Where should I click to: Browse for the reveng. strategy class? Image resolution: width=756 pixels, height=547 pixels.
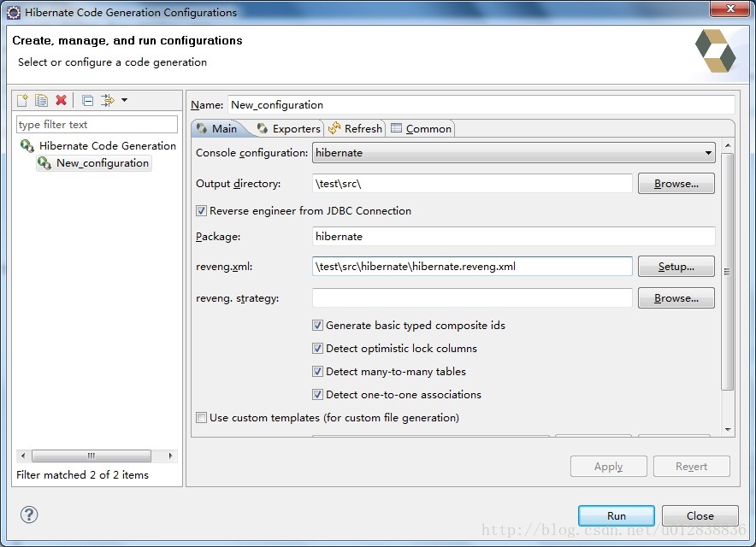coord(676,298)
